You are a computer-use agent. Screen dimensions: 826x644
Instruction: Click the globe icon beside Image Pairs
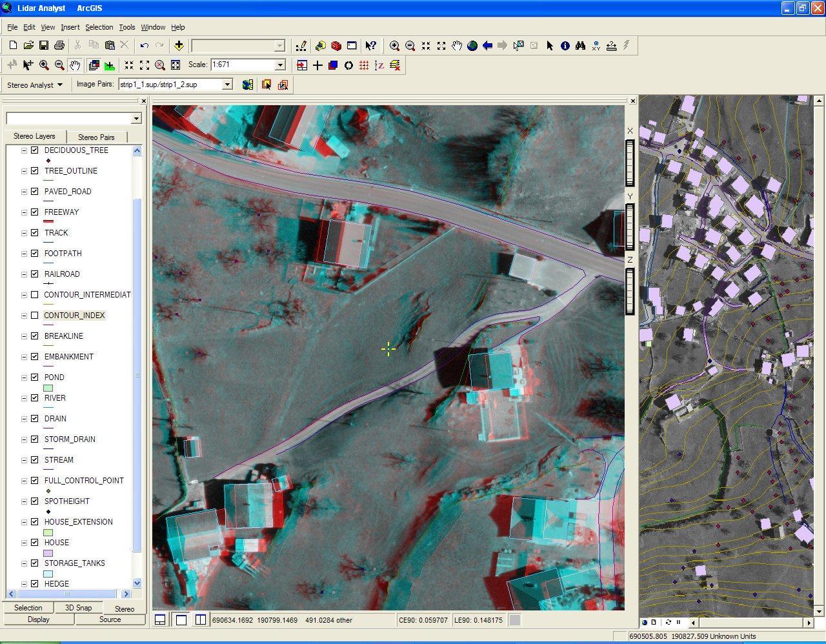[x=247, y=85]
